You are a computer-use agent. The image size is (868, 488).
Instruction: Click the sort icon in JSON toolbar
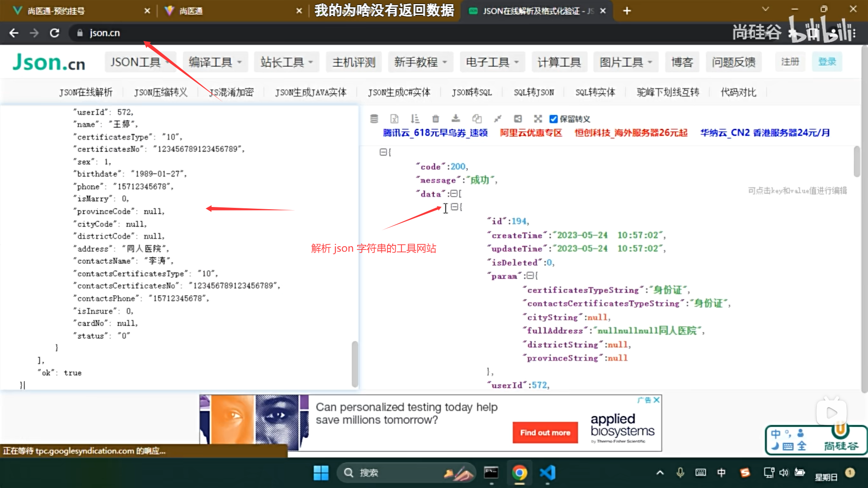pyautogui.click(x=415, y=119)
